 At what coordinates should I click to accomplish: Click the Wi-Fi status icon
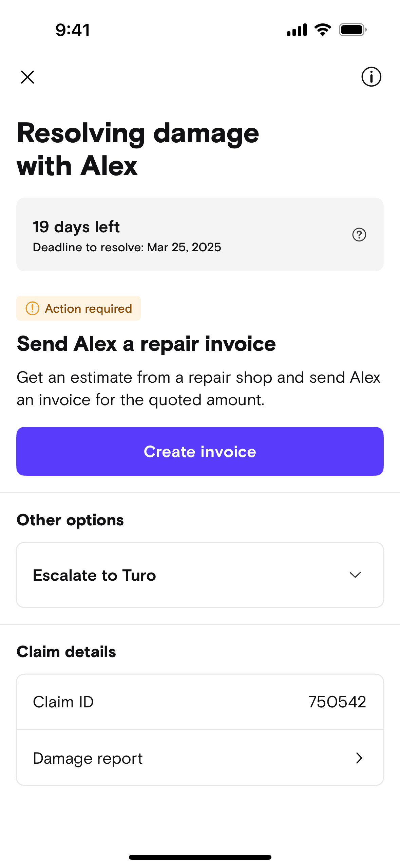[x=323, y=30]
